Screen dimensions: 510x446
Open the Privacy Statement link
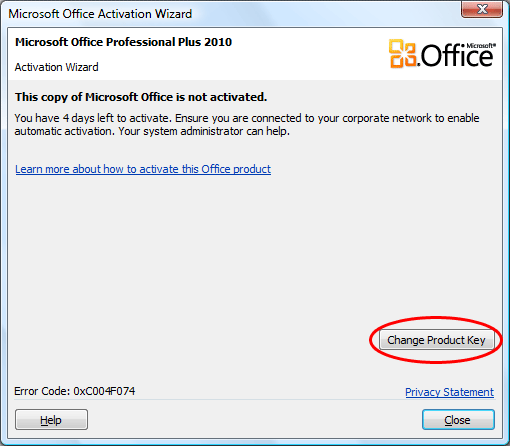(x=449, y=392)
